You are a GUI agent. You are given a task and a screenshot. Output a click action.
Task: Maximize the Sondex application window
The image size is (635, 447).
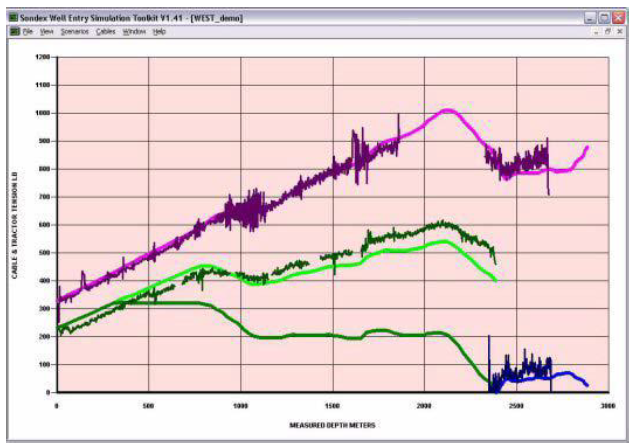(605, 18)
